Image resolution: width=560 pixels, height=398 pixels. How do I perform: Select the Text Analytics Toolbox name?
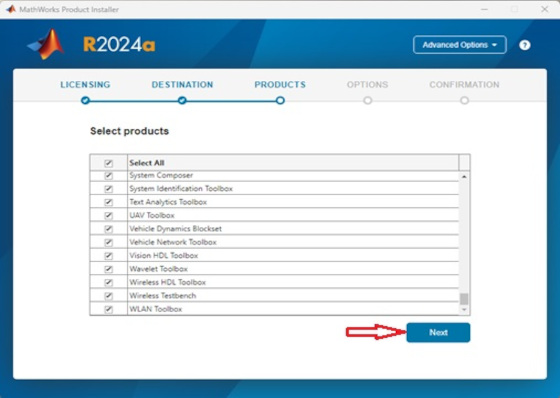coord(168,202)
